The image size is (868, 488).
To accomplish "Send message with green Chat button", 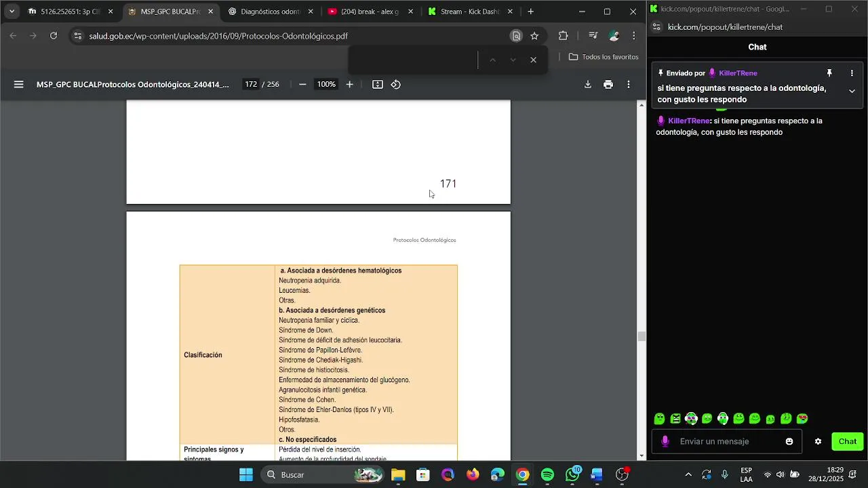I will (x=848, y=441).
